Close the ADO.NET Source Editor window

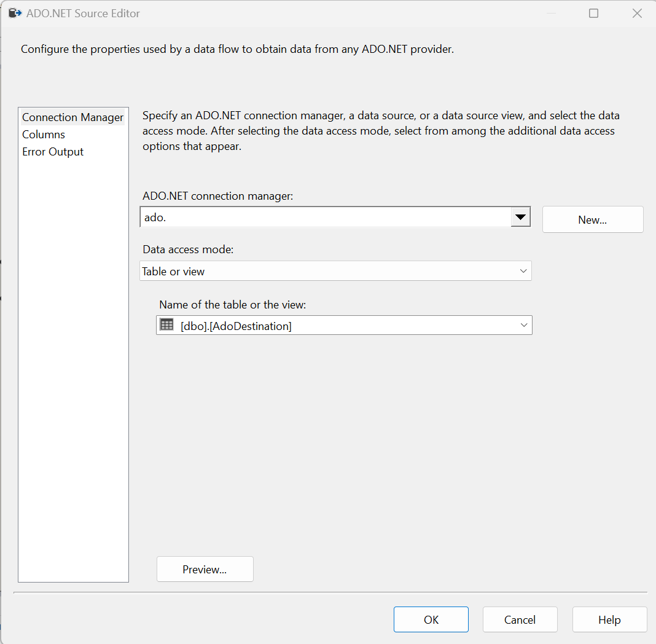pos(637,12)
